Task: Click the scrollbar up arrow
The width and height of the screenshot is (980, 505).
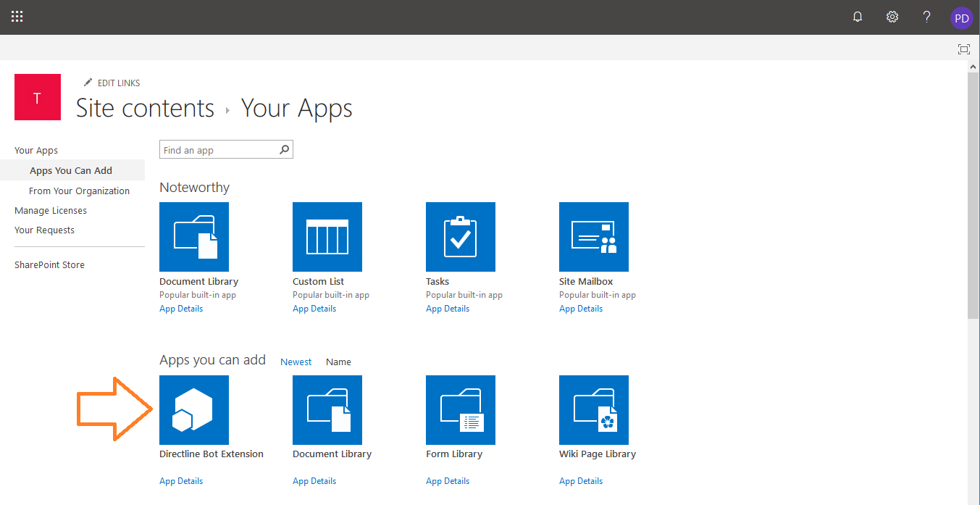Action: pyautogui.click(x=973, y=66)
